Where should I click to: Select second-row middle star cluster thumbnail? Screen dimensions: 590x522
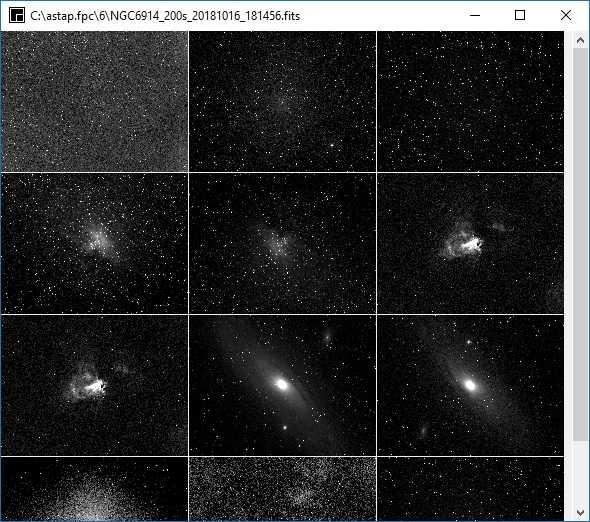[283, 243]
